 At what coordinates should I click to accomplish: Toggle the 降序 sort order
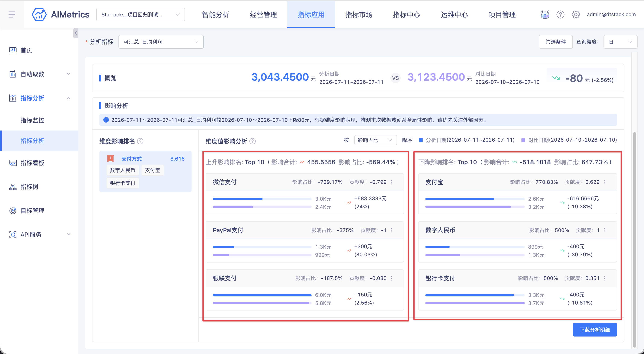(x=407, y=140)
